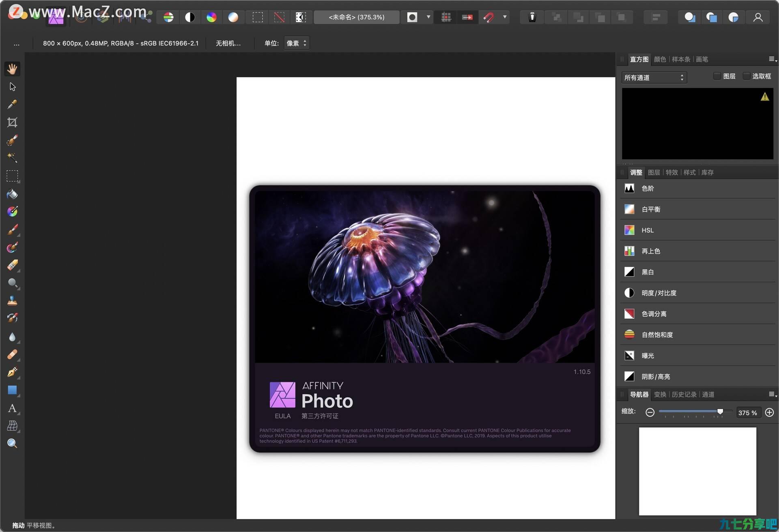Expand the snapping options dropdown arrow

[505, 17]
